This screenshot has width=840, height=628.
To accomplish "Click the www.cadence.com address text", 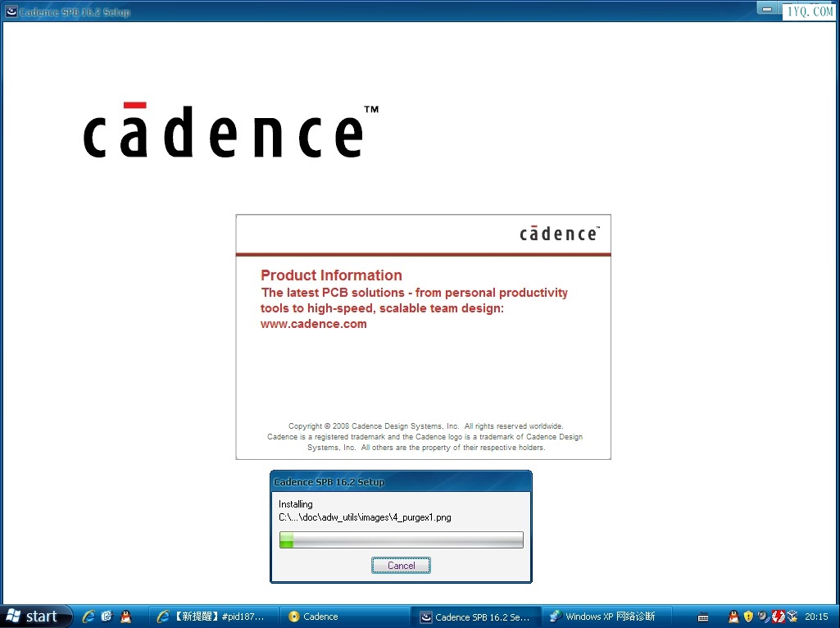I will point(313,324).
